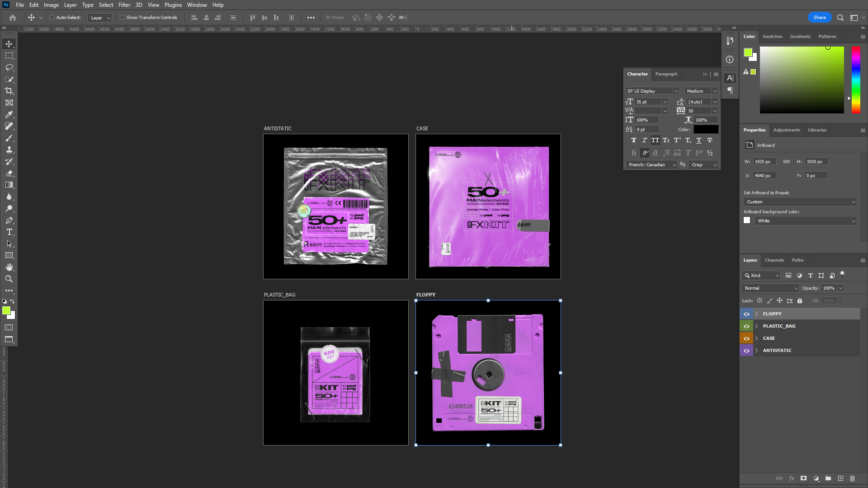Select the Rectangular Marquee tool
The image size is (868, 488).
[x=9, y=56]
